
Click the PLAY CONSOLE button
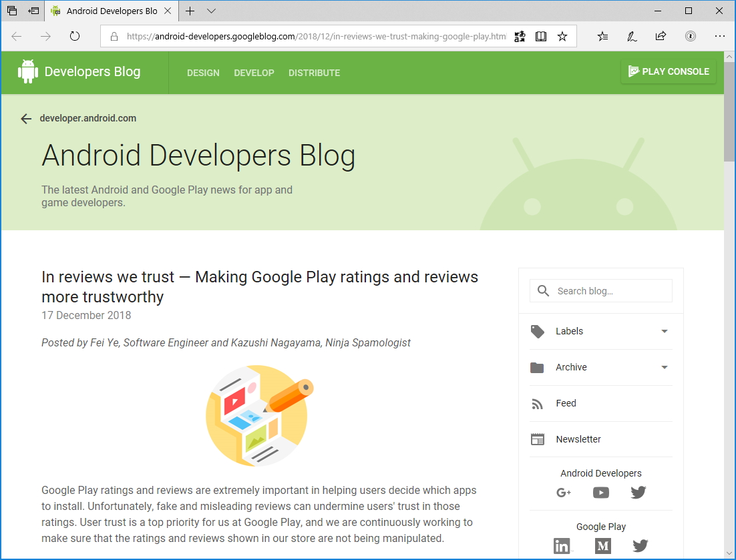[x=668, y=71]
